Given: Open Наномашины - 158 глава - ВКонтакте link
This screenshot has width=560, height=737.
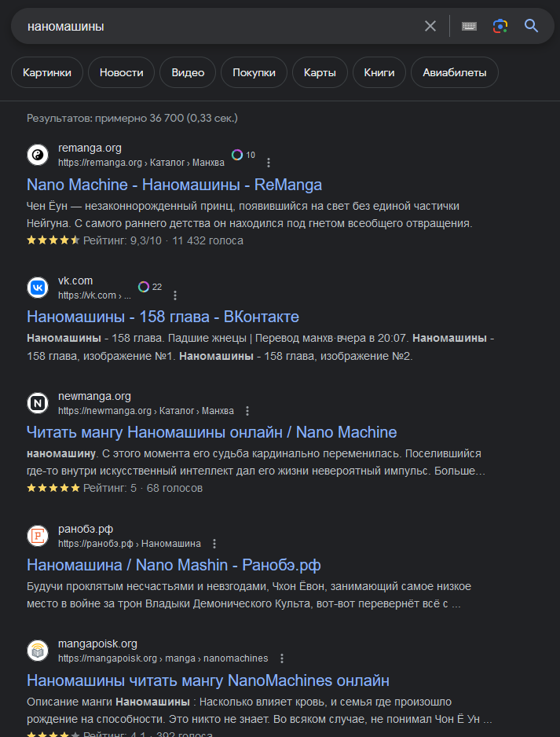Looking at the screenshot, I should click(163, 317).
